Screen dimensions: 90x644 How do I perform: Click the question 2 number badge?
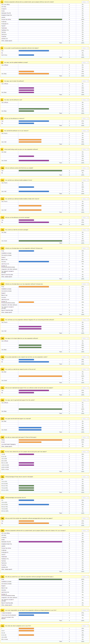[x=2, y=2]
